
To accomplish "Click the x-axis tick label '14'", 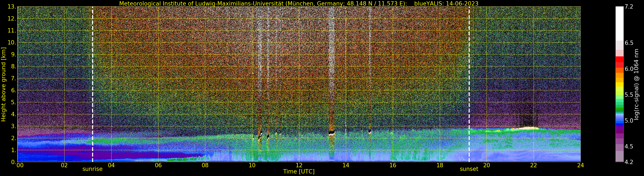I will [346, 165].
